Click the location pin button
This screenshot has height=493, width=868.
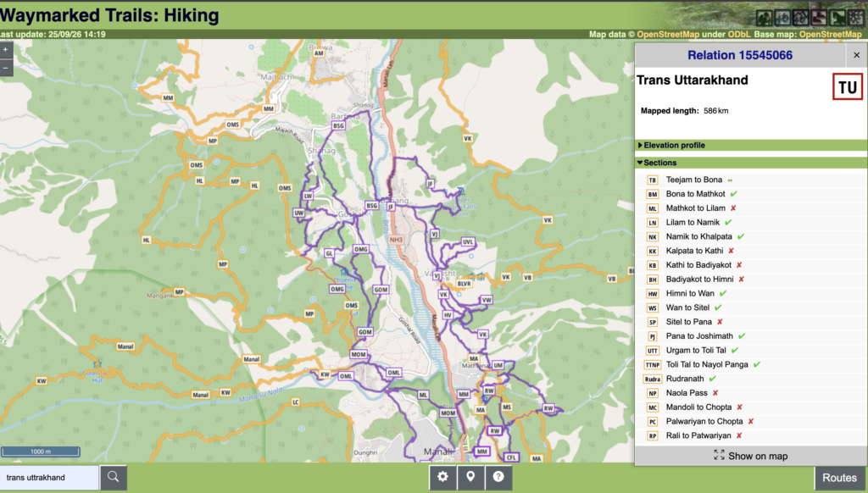click(x=470, y=477)
